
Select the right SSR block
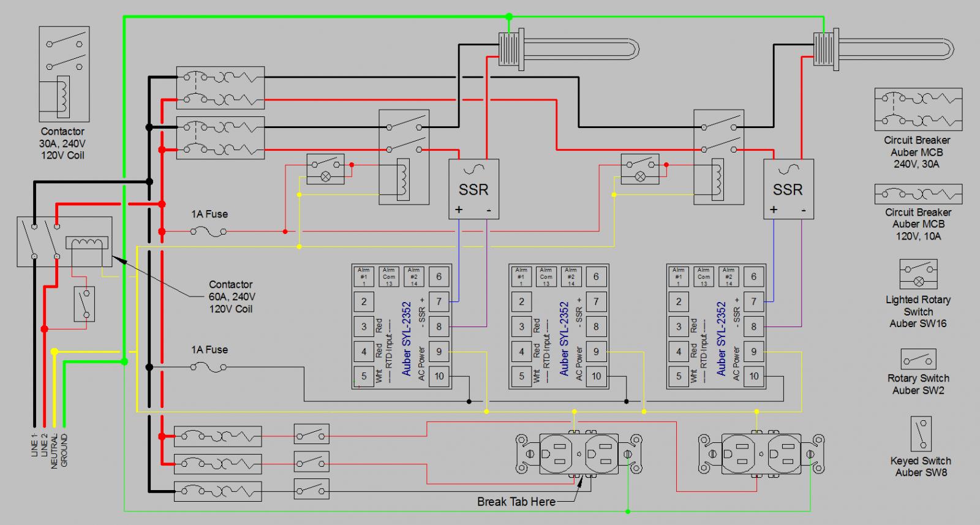pos(788,189)
